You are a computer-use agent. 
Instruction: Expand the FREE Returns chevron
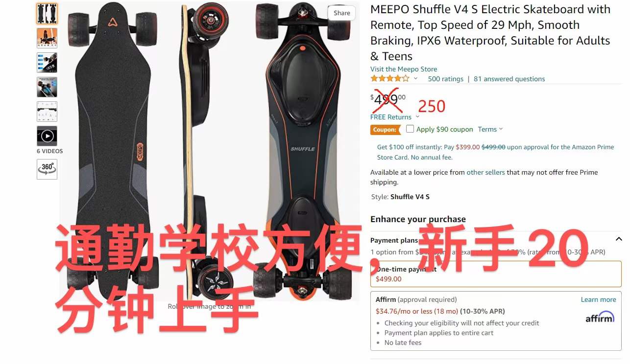(x=417, y=117)
